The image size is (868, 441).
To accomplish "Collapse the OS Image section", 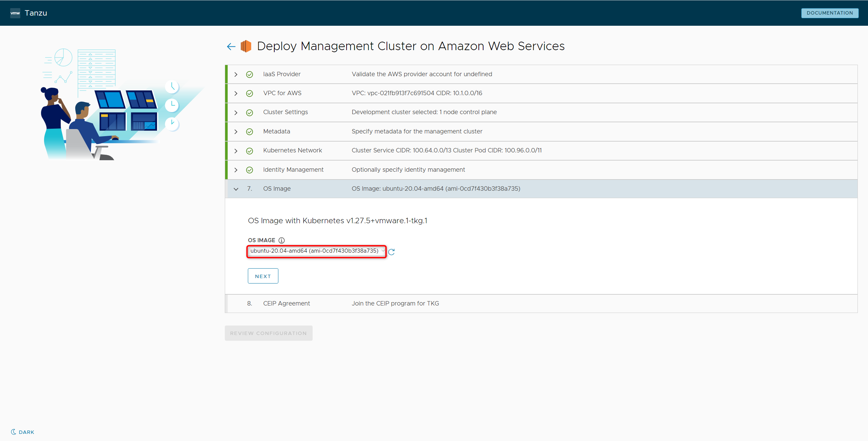I will [x=236, y=189].
